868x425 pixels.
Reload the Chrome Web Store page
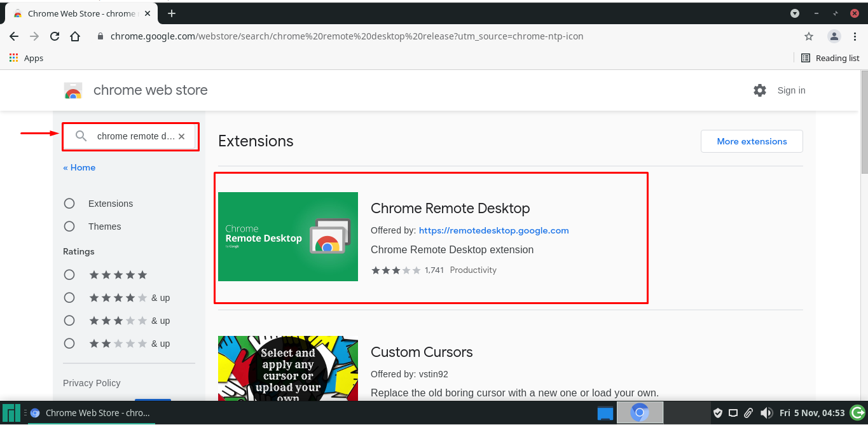pyautogui.click(x=55, y=36)
